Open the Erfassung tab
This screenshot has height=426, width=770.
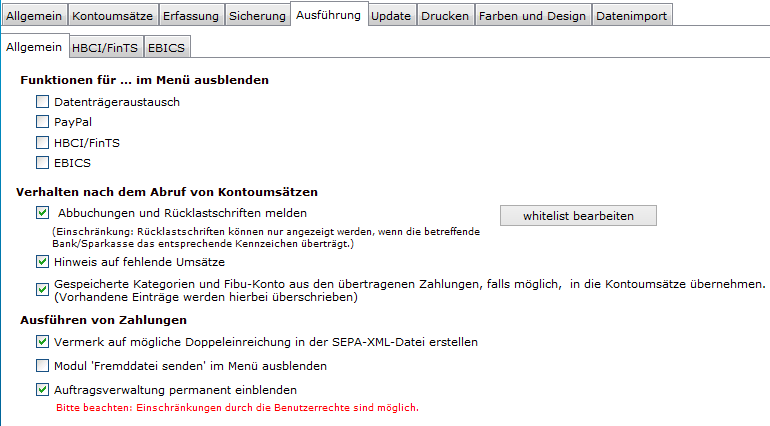point(191,16)
